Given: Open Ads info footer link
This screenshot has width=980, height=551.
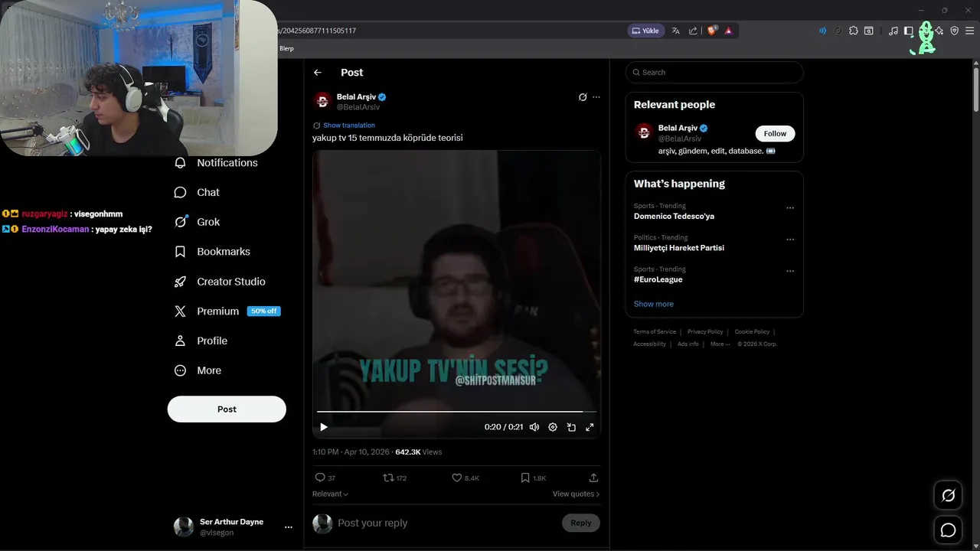Looking at the screenshot, I should pyautogui.click(x=688, y=344).
